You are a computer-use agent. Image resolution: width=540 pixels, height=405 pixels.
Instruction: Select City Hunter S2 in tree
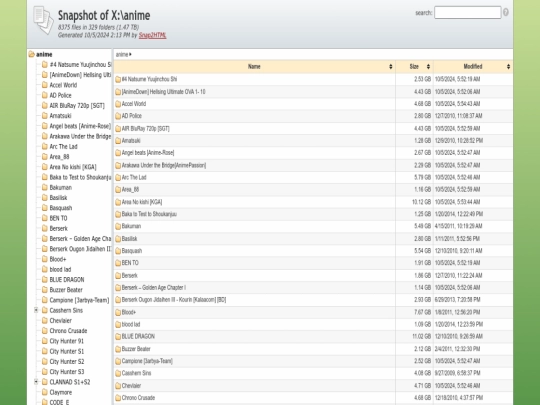click(67, 361)
